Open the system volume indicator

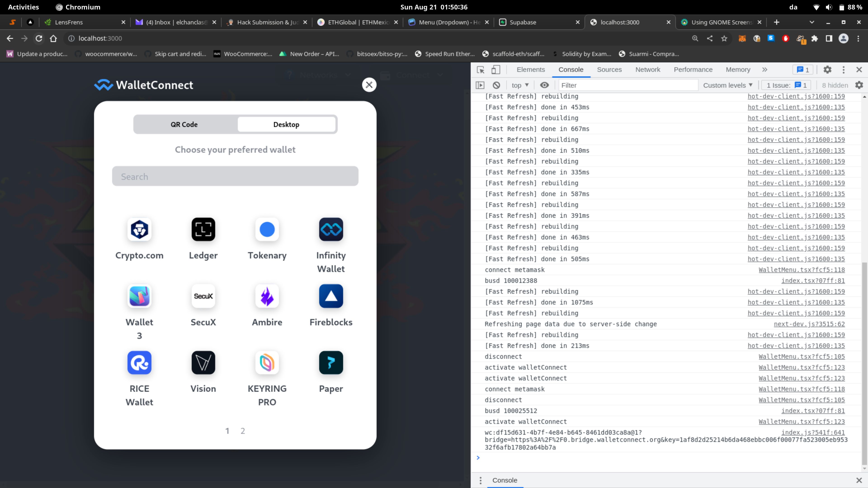[829, 7]
